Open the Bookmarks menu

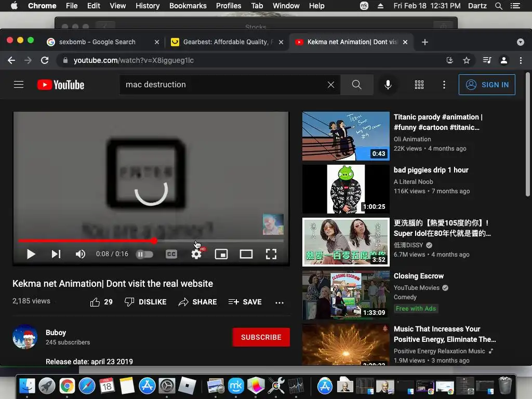pos(188,6)
